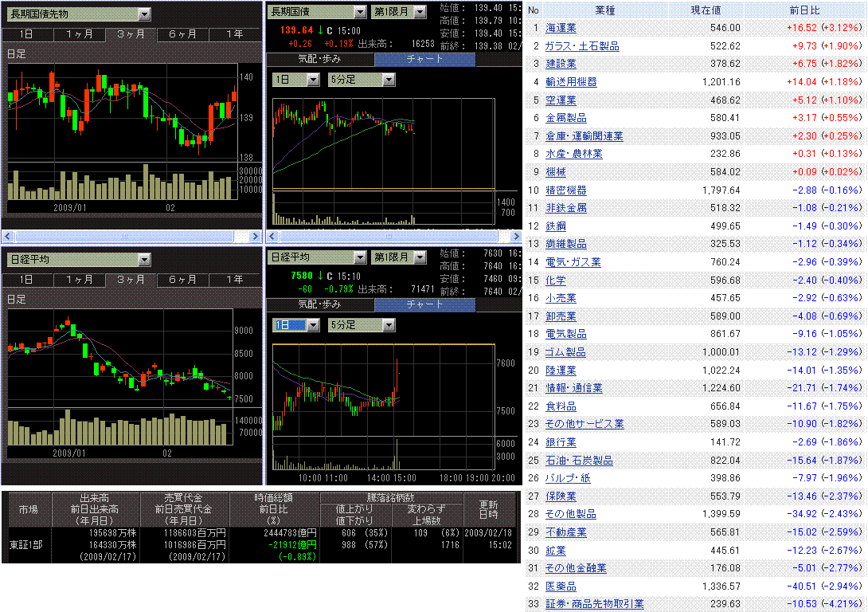Click the 7580 日経平均 price
The height and width of the screenshot is (612, 868).
[302, 276]
